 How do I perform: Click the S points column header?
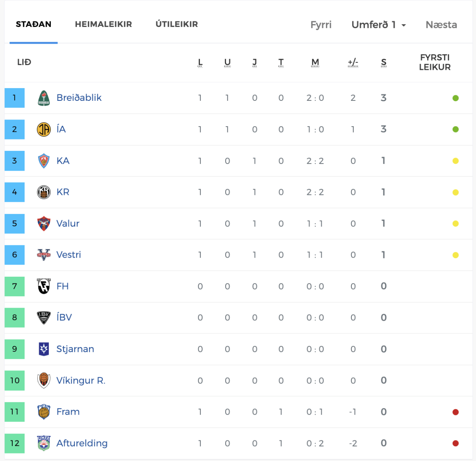[384, 62]
